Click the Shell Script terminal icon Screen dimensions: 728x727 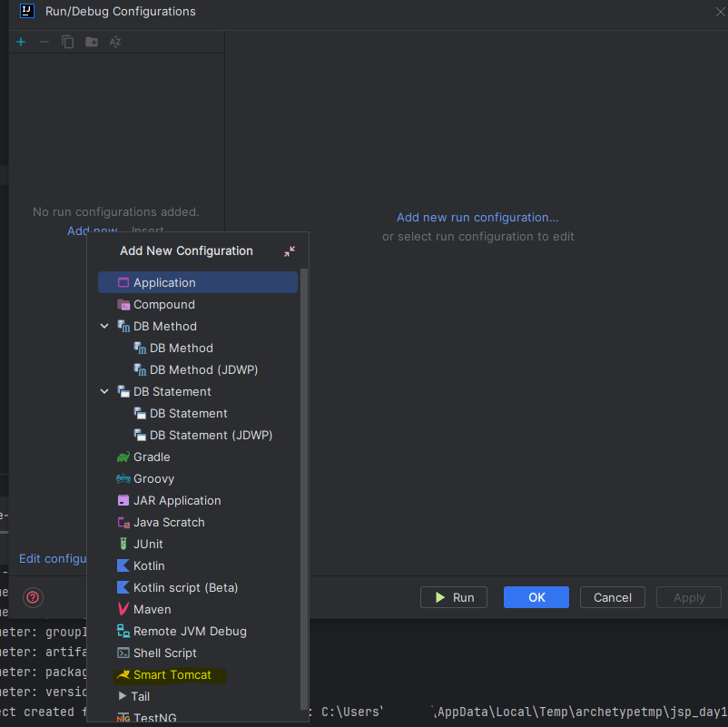[123, 653]
